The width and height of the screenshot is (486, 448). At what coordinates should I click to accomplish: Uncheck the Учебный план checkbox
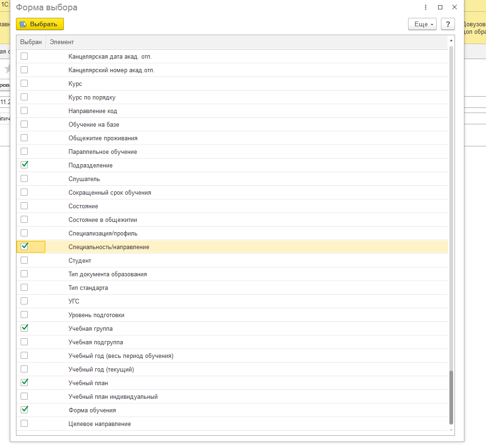pyautogui.click(x=24, y=383)
